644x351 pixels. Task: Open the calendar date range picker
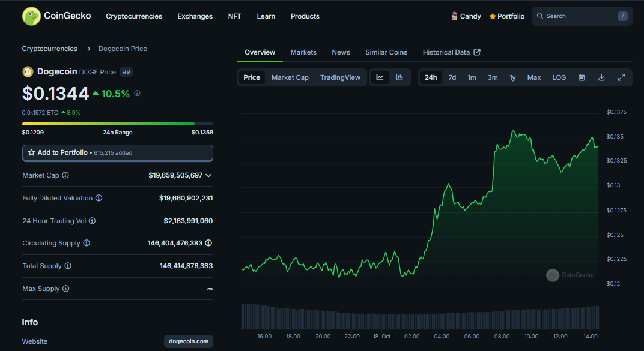(582, 77)
